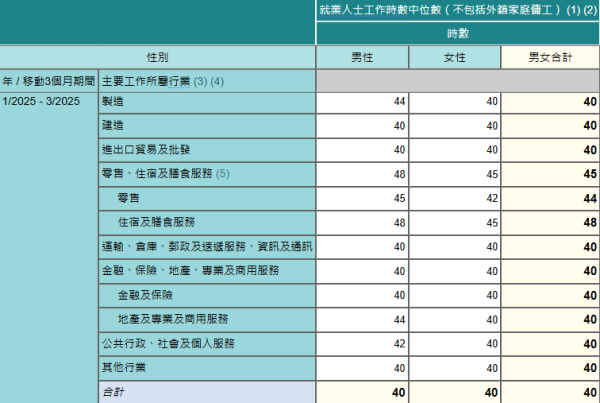The height and width of the screenshot is (403, 600).
Task: Click the 男女合計 value 40 in 建造 row
Action: 550,126
